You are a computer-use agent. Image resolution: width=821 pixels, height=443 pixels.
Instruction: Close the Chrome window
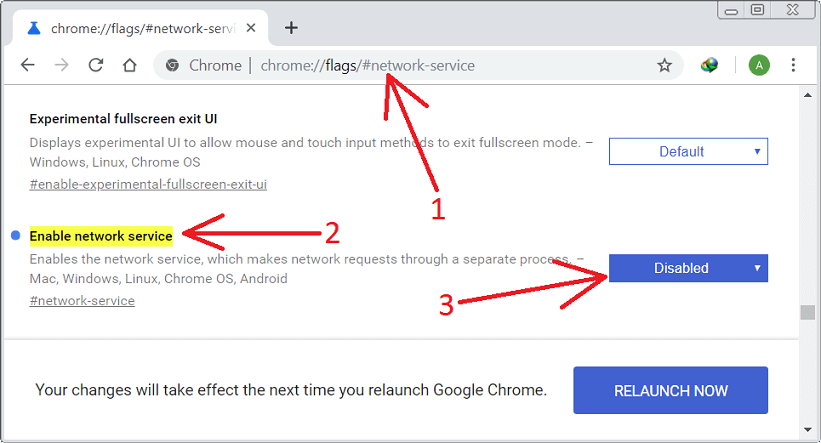pos(792,9)
